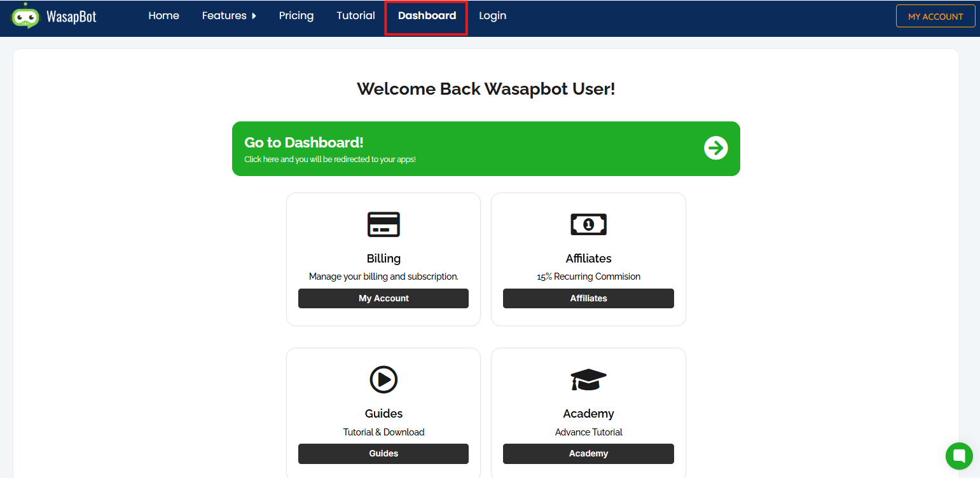Click '15% Recurring Commision' text
This screenshot has height=478, width=980.
pos(588,277)
